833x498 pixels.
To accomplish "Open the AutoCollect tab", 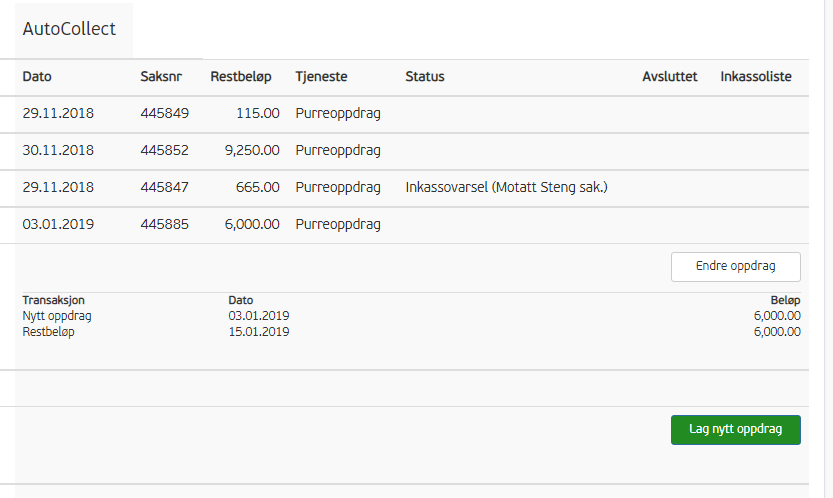I will [69, 29].
